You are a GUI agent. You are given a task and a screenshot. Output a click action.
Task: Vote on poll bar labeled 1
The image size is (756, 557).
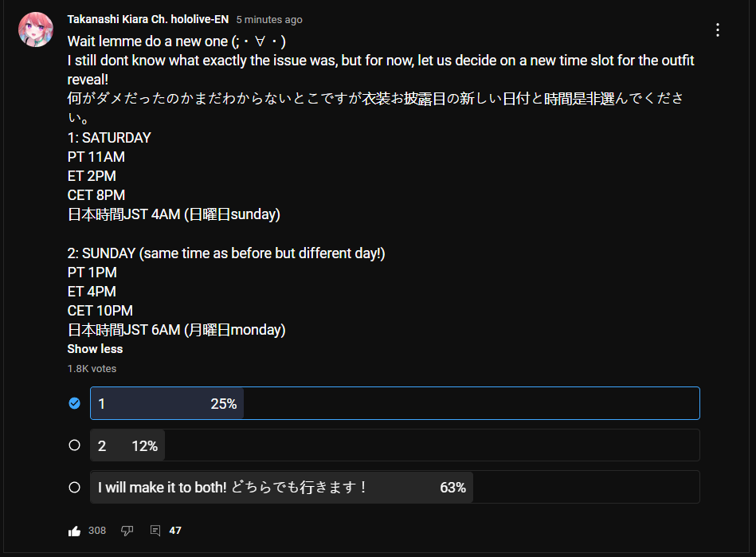[395, 403]
